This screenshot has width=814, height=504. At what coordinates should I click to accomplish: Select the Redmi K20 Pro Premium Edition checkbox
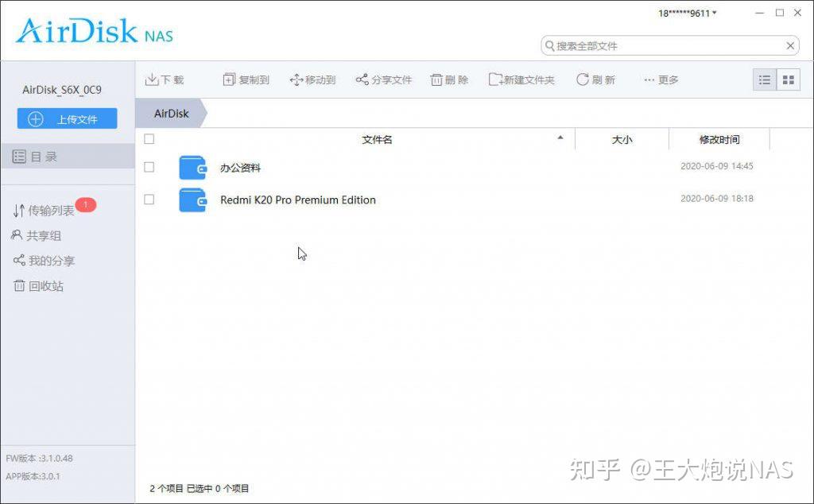(149, 199)
